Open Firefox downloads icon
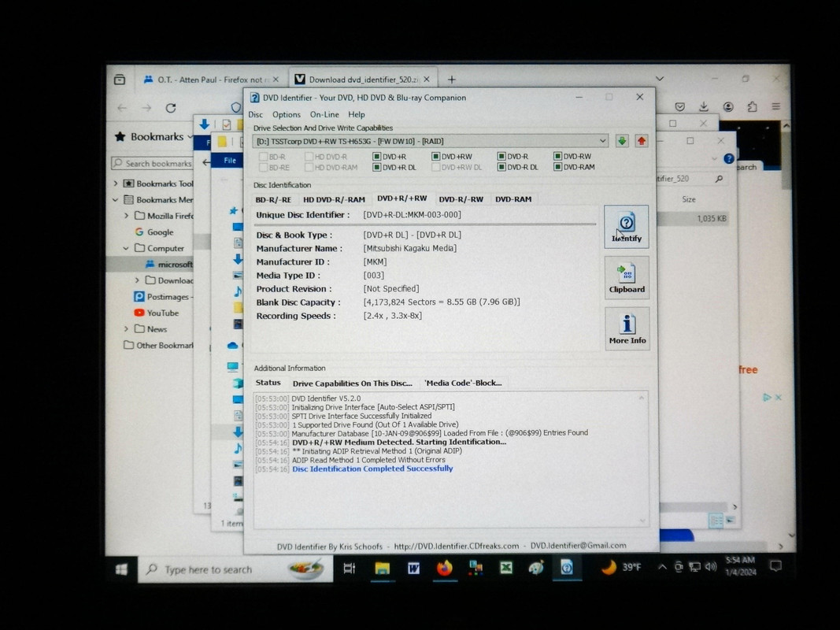Screen dimensions: 840x630 tap(704, 106)
